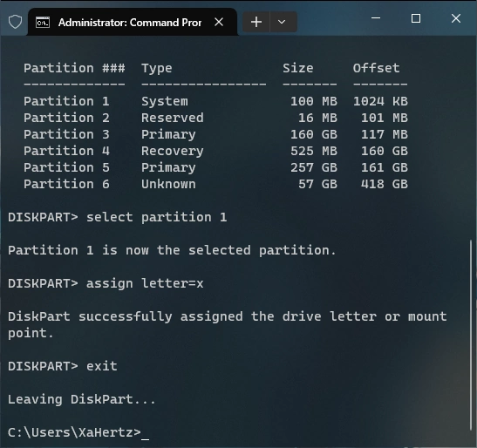Maximize the terminal window
Viewport: 477px width, 448px height.
click(416, 18)
